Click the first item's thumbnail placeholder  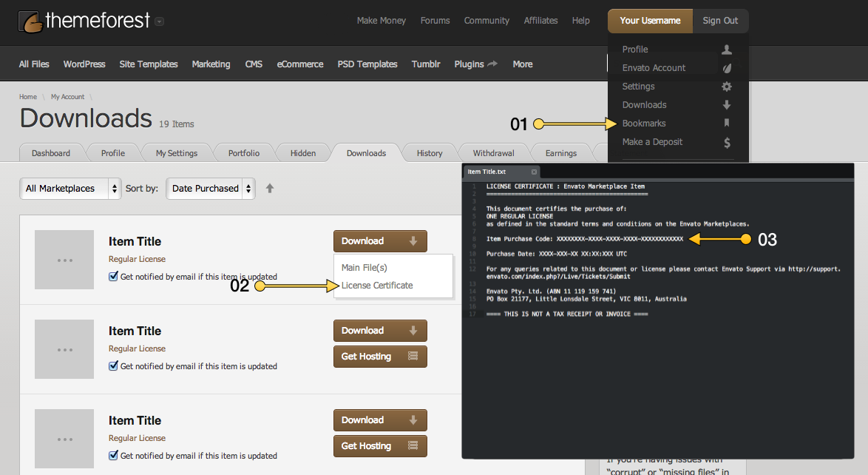pyautogui.click(x=64, y=260)
